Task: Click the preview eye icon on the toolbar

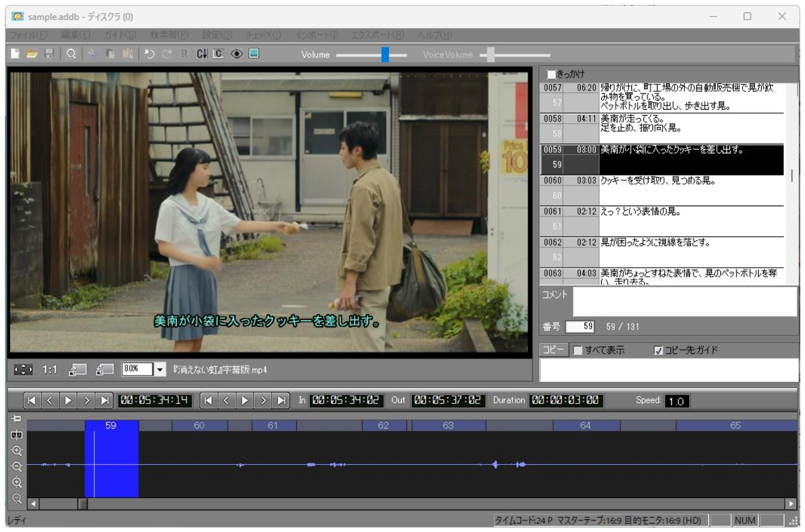Action: [x=236, y=53]
